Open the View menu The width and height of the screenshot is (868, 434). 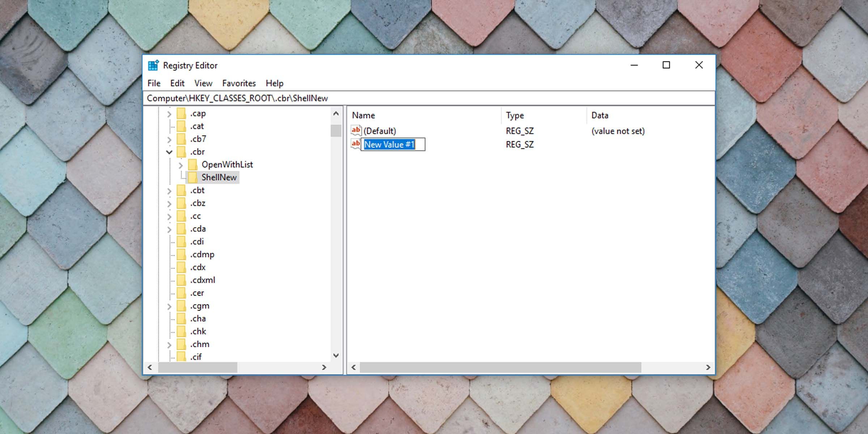coord(203,83)
